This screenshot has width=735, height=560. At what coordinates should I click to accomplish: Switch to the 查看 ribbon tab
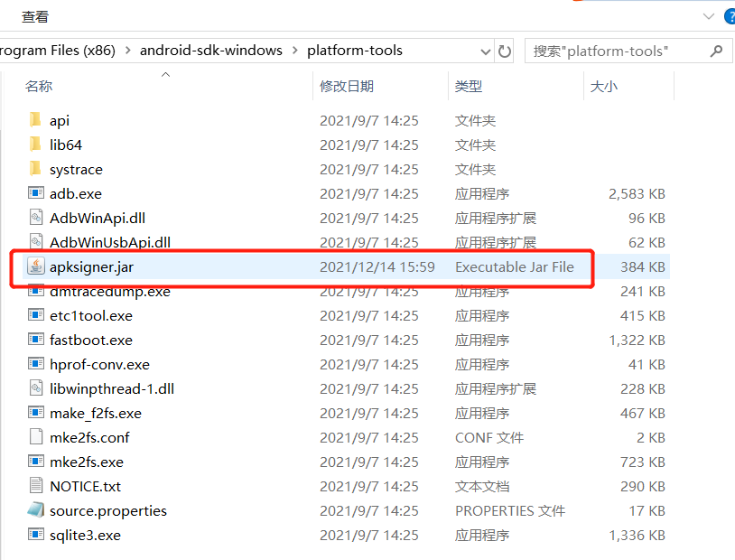tap(34, 15)
